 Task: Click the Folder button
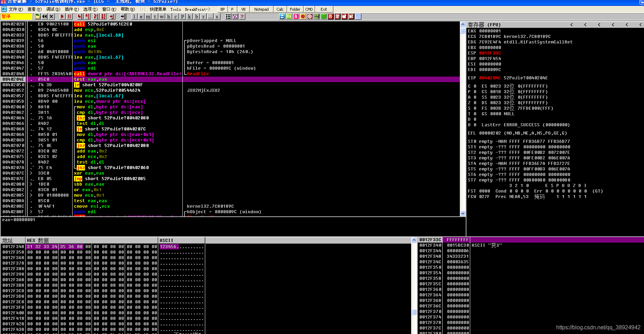click(295, 9)
